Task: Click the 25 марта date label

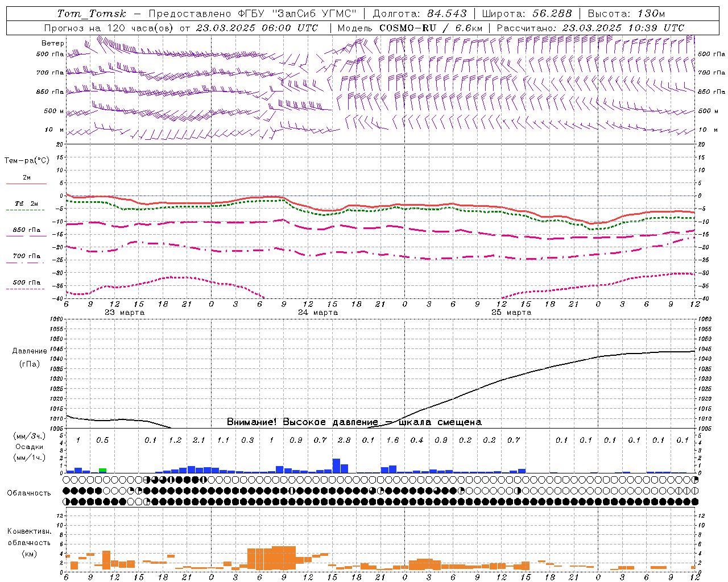Action: coord(511,313)
